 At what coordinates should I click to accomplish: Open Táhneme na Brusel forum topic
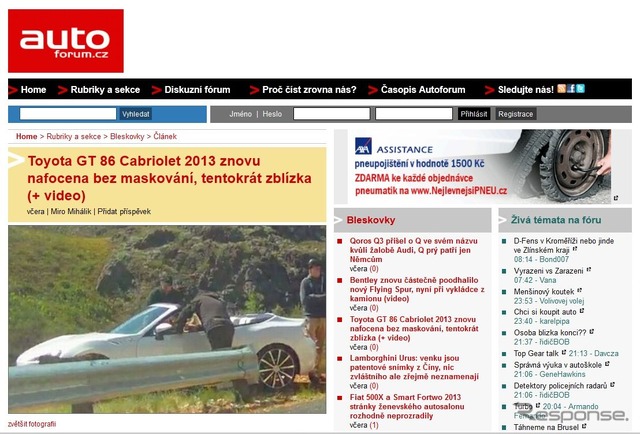(x=546, y=427)
